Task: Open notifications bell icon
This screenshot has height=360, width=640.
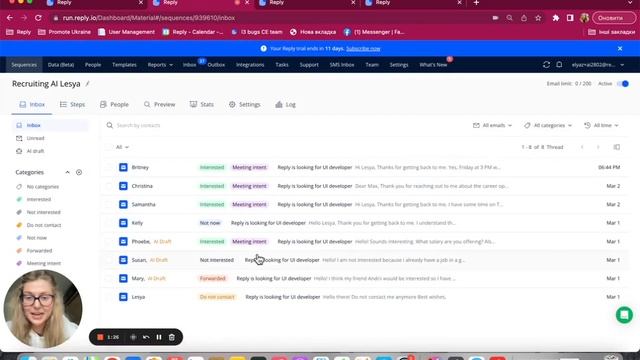Action: click(x=559, y=64)
